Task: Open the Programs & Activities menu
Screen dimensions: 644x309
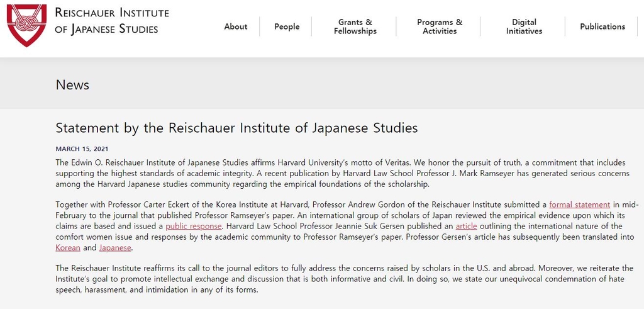Action: (x=440, y=26)
